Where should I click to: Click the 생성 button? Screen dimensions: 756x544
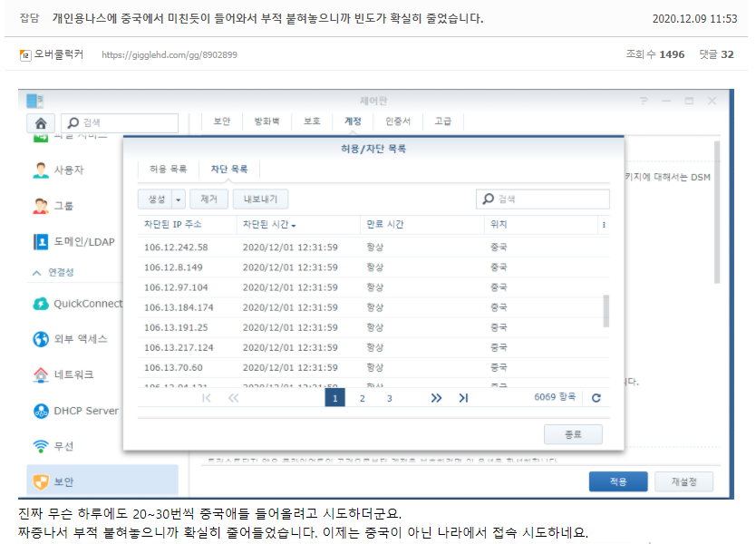[156, 199]
